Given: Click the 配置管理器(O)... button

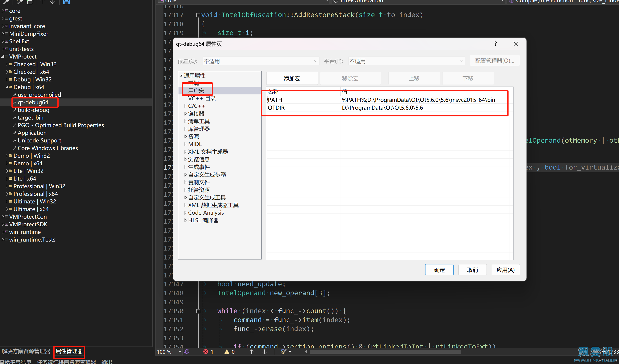Looking at the screenshot, I should (x=495, y=61).
